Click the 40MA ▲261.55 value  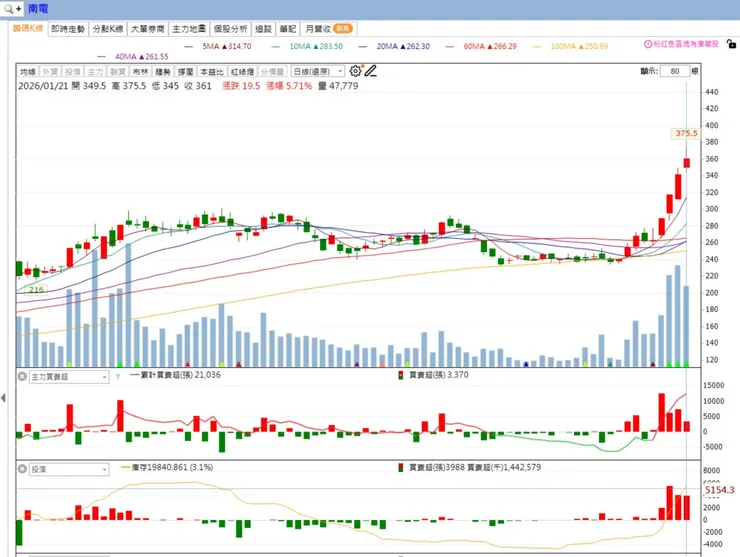pyautogui.click(x=142, y=57)
